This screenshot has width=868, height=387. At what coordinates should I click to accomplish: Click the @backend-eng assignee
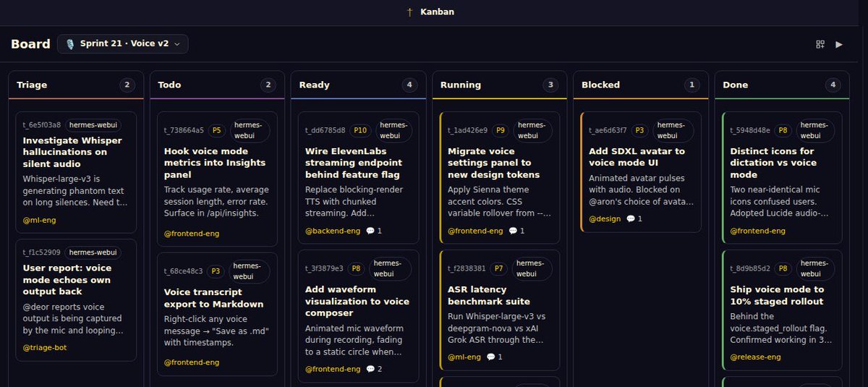333,231
